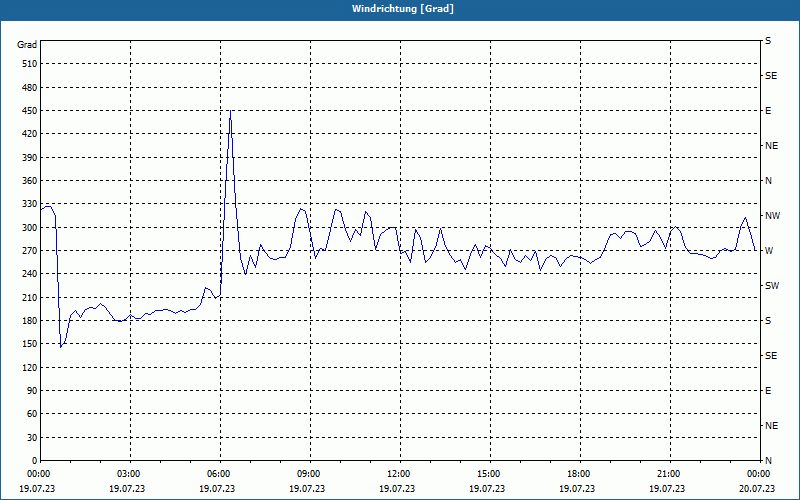The width and height of the screenshot is (800, 500).
Task: Click the 06:00 time label
Action: (220, 474)
